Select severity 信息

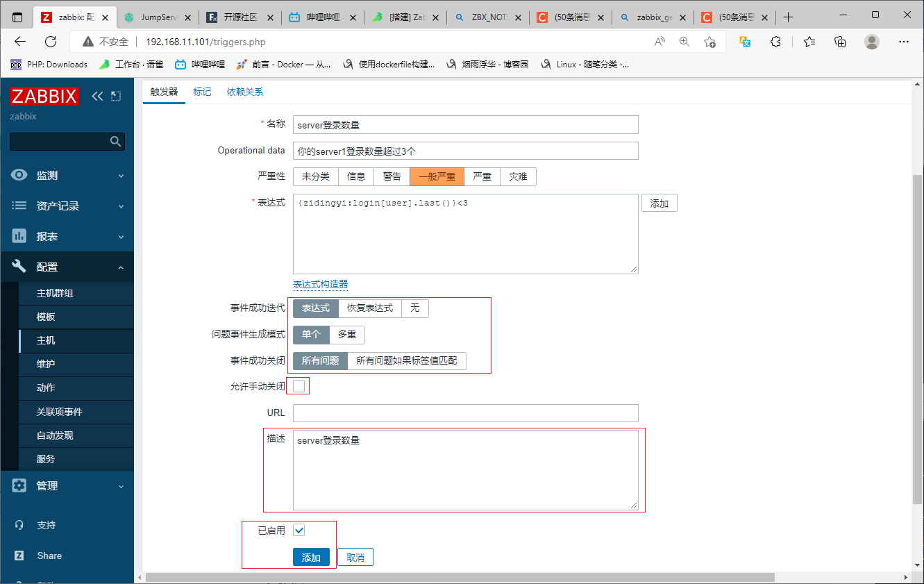coord(356,176)
